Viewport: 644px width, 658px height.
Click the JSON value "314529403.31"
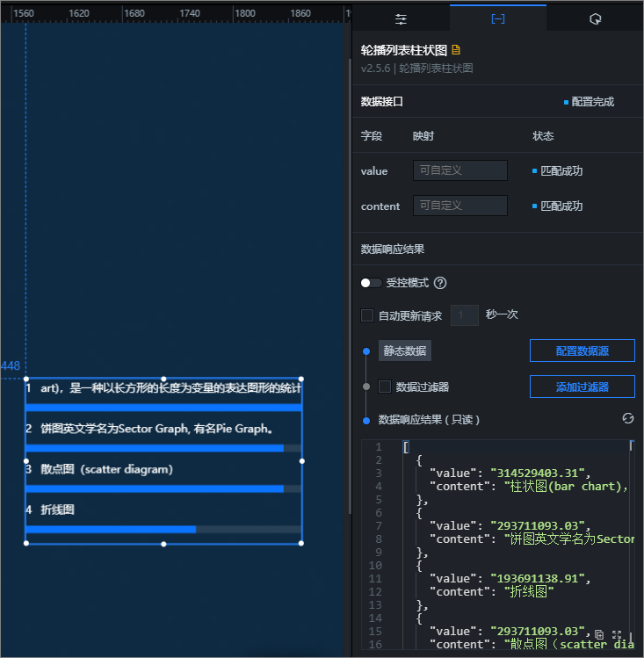pos(538,473)
